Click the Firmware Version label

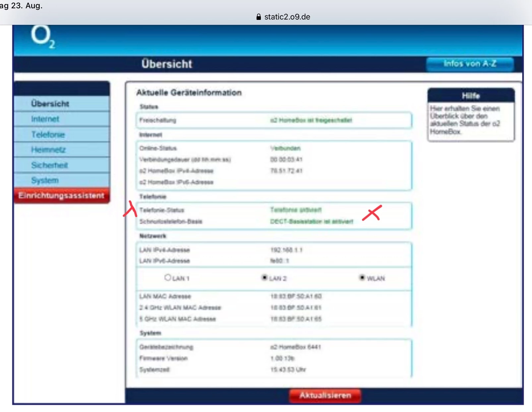coord(163,358)
